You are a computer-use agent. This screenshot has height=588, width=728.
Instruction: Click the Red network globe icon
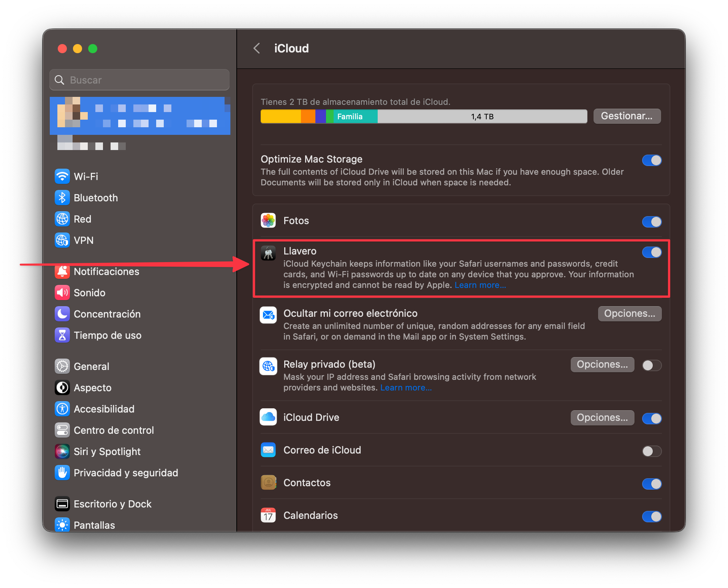click(x=62, y=219)
